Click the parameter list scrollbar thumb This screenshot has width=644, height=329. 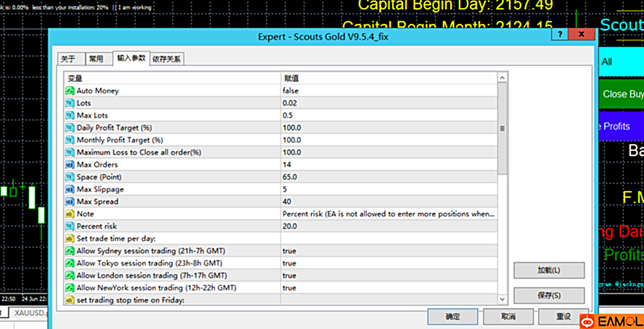pos(502,128)
